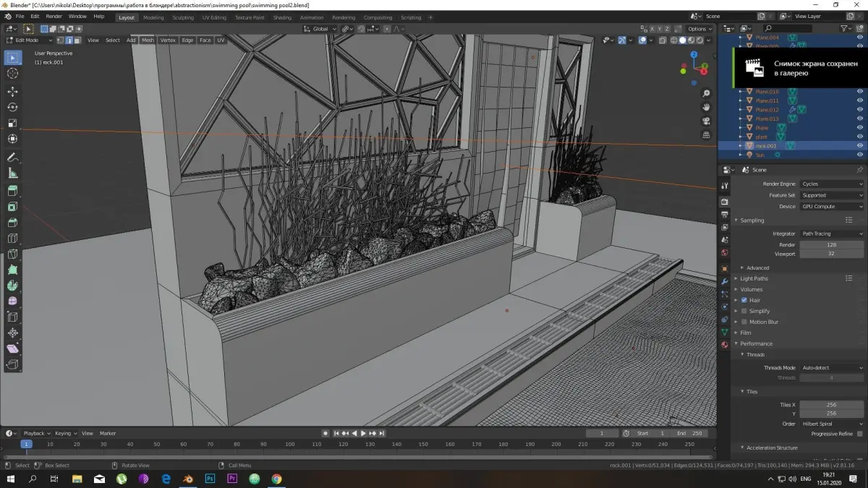Open Material properties tab icon
This screenshot has width=868, height=488.
[x=725, y=345]
